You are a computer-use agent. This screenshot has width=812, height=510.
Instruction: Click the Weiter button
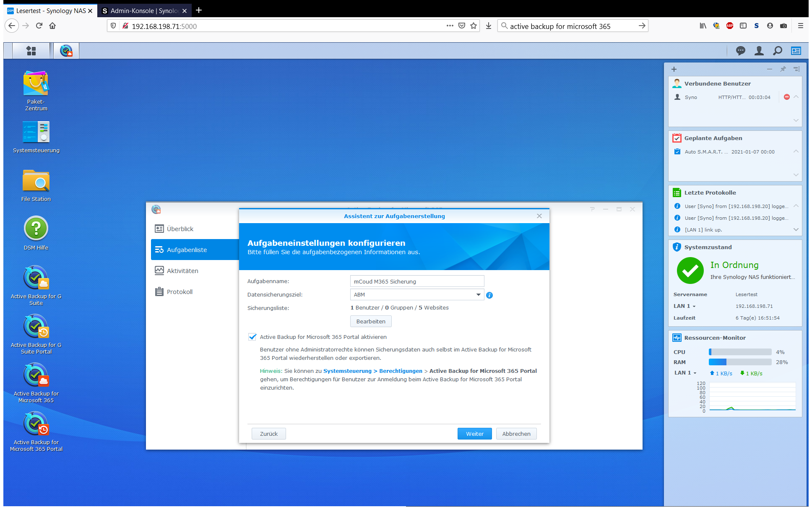point(474,434)
